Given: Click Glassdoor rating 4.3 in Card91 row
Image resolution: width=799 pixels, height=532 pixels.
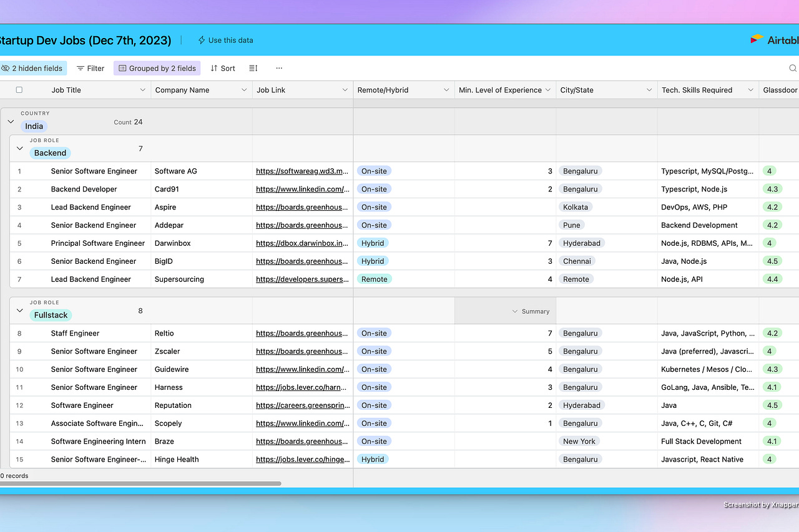Looking at the screenshot, I should 772,189.
